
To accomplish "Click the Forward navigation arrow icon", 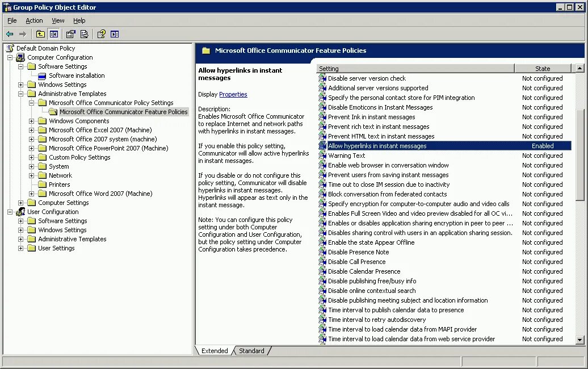I will coord(23,34).
